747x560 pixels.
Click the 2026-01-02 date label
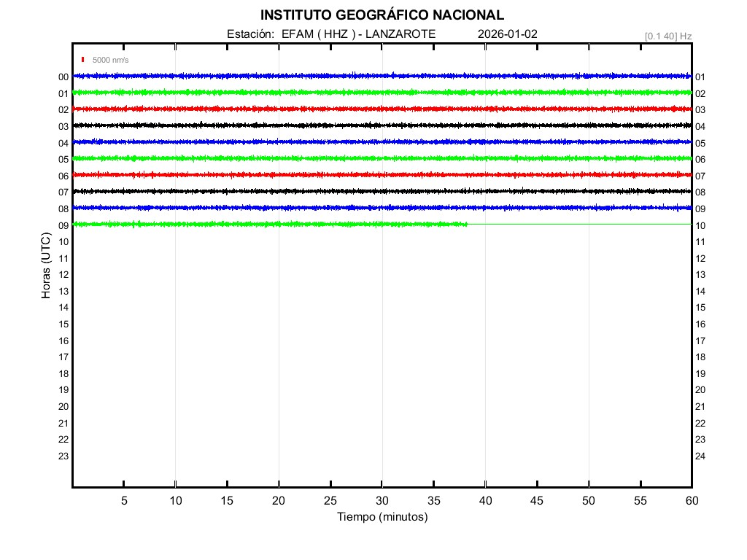tap(508, 34)
